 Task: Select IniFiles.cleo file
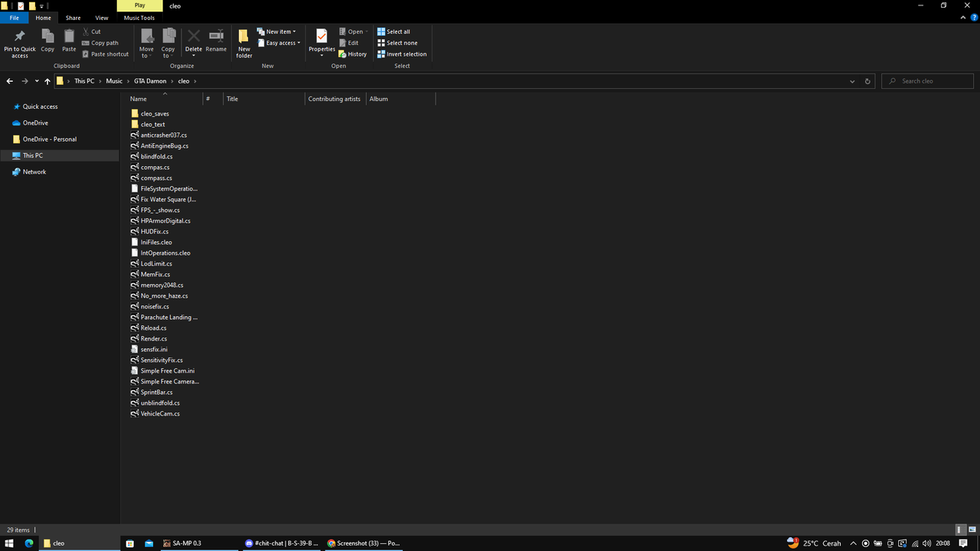pyautogui.click(x=156, y=242)
